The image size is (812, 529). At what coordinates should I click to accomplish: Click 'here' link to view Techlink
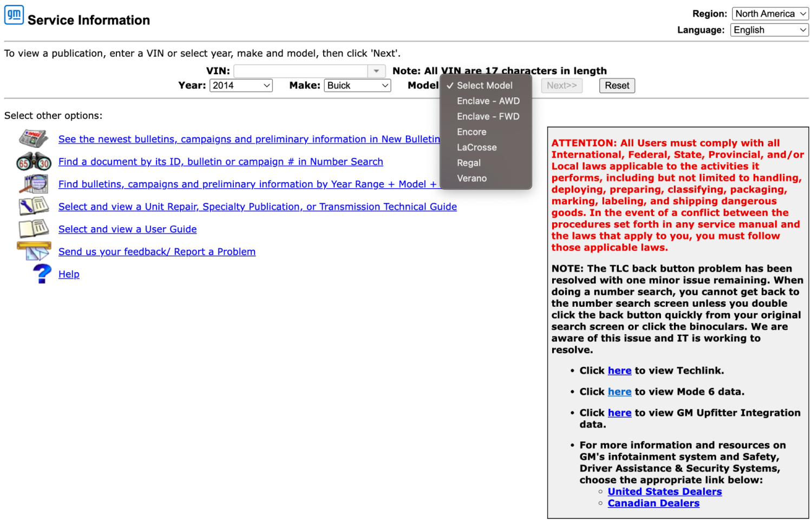point(619,371)
